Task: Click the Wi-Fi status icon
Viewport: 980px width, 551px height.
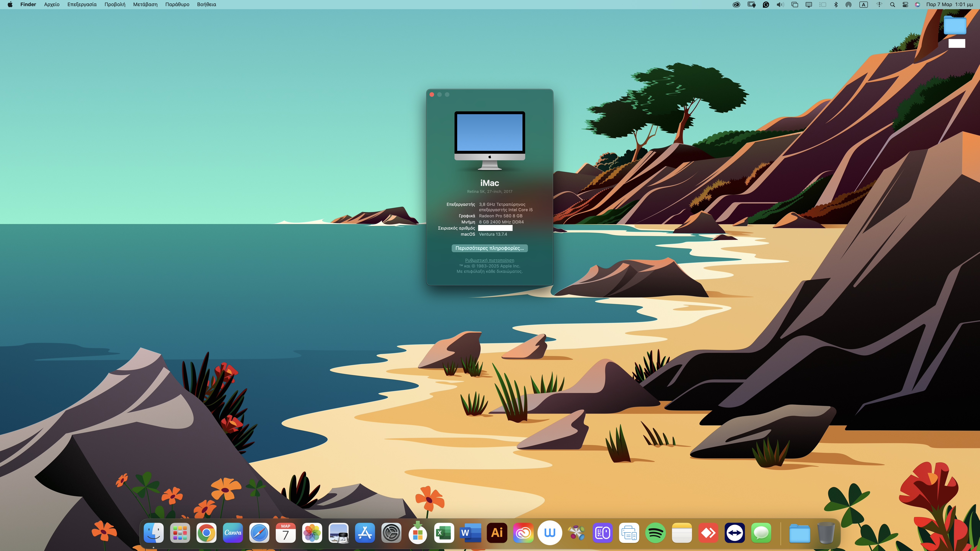Action: point(879,5)
